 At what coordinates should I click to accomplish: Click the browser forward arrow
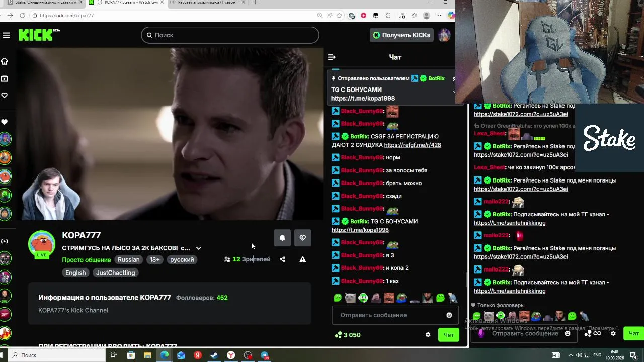click(x=10, y=15)
